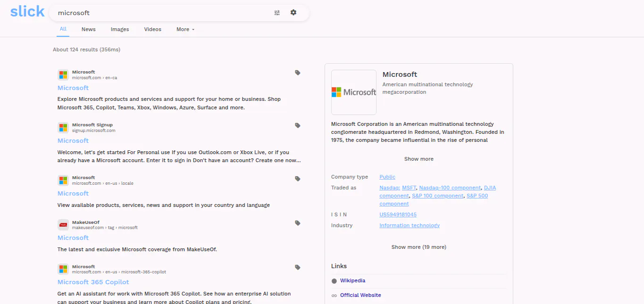This screenshot has height=304, width=644.
Task: Click microsoft.com › en-ca breadcrumb text
Action: (94, 78)
